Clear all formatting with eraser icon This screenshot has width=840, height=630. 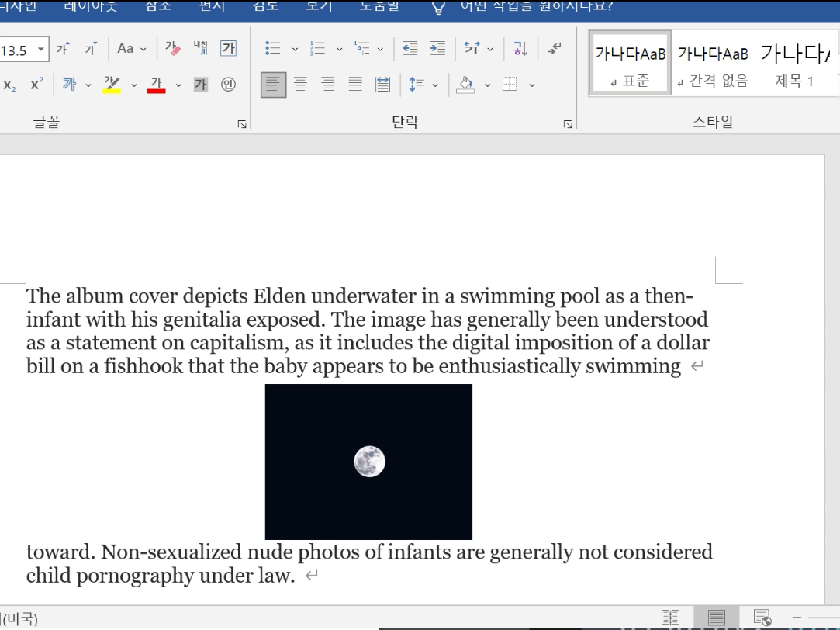172,49
